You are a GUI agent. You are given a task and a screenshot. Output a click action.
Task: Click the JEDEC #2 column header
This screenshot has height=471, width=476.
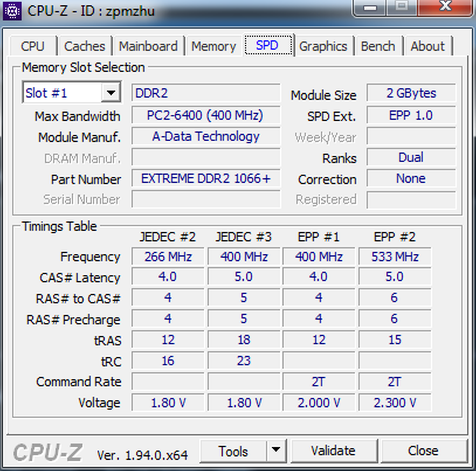click(168, 237)
